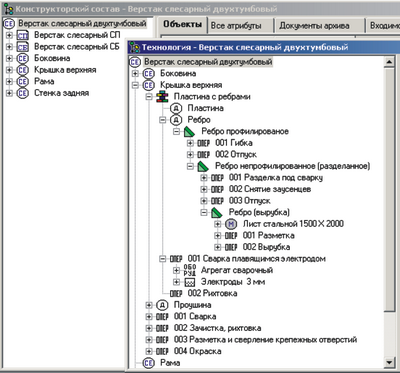Click the СЕ icon of Крышка верхняя in Технология window
This screenshot has width=400, height=373.
[x=148, y=85]
